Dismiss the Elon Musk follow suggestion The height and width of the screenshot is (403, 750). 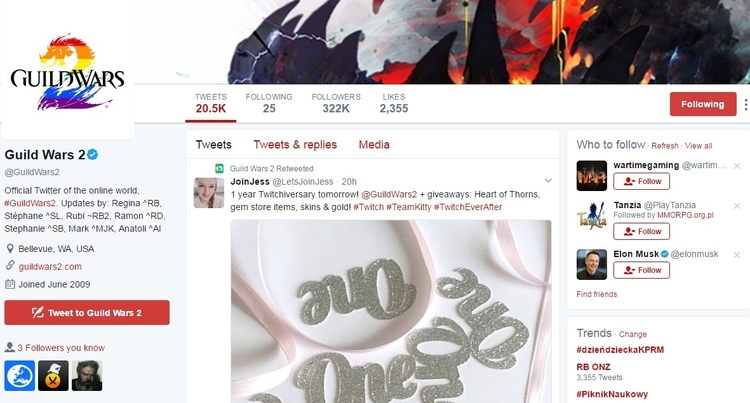(x=737, y=255)
